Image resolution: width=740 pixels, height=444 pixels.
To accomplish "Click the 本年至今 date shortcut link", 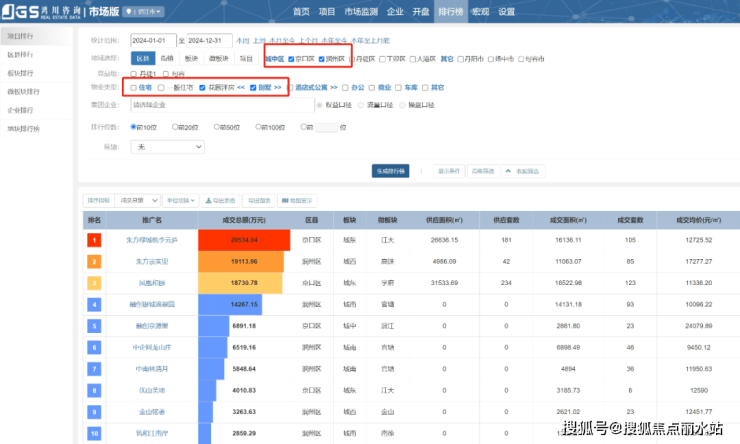I will (334, 41).
